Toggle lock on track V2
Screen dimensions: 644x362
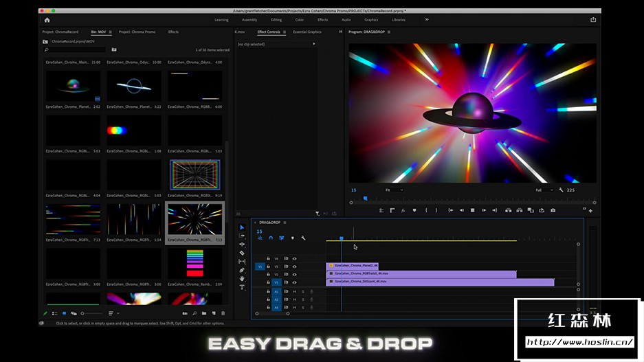(268, 274)
